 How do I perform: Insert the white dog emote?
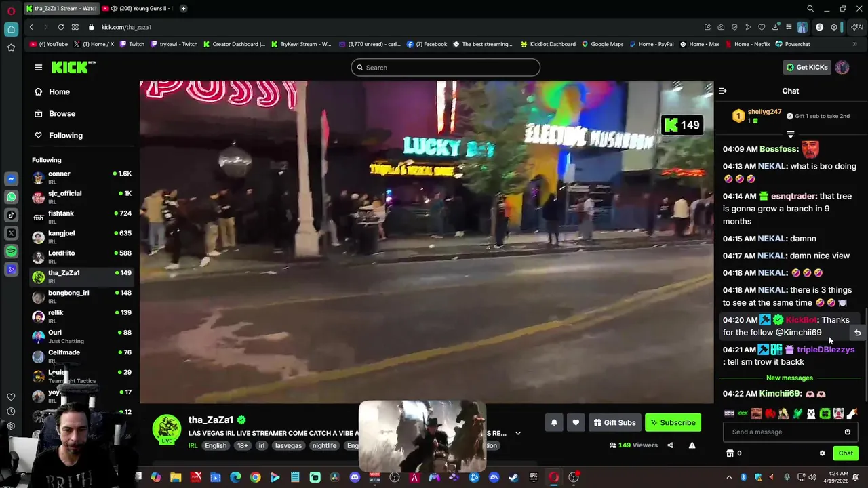pyautogui.click(x=811, y=413)
